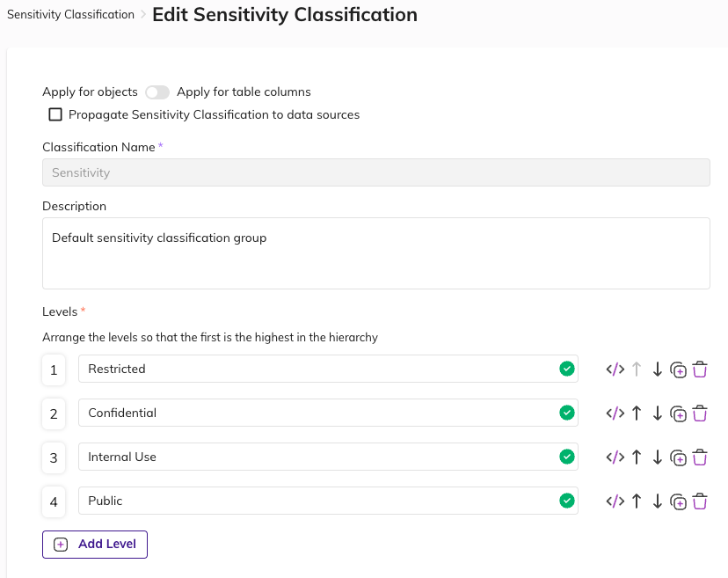The width and height of the screenshot is (728, 578).
Task: Duplicate the Public level
Action: click(678, 501)
